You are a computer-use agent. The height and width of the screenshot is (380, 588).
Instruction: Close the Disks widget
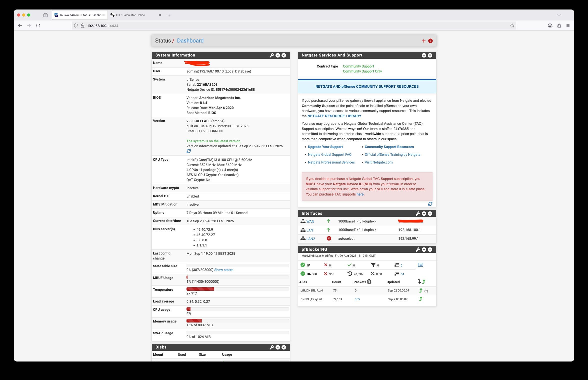pos(284,347)
